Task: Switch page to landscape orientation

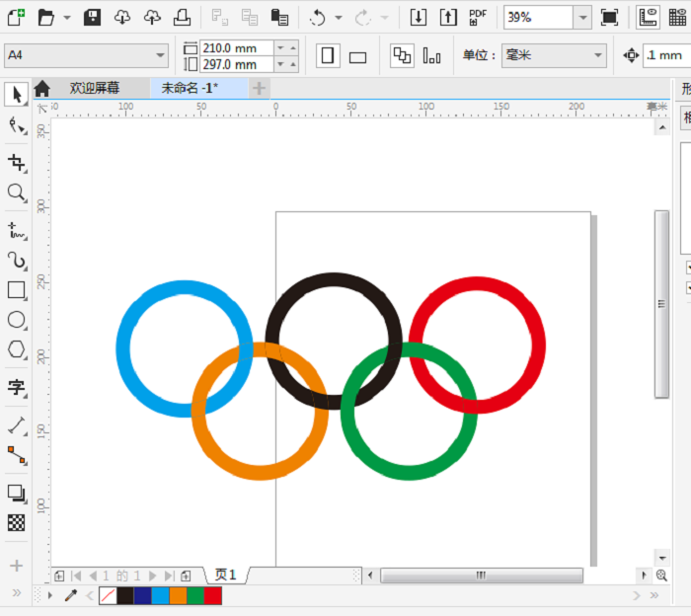Action: (x=357, y=56)
